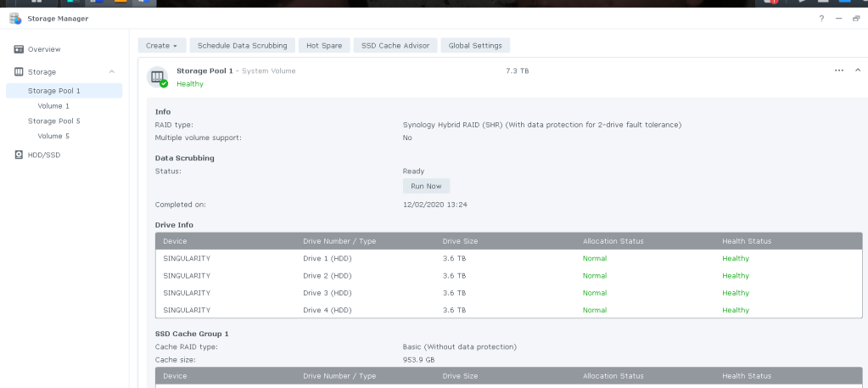This screenshot has height=388, width=868.
Task: Click the 7.3 TB pool capacity text
Action: coord(517,71)
